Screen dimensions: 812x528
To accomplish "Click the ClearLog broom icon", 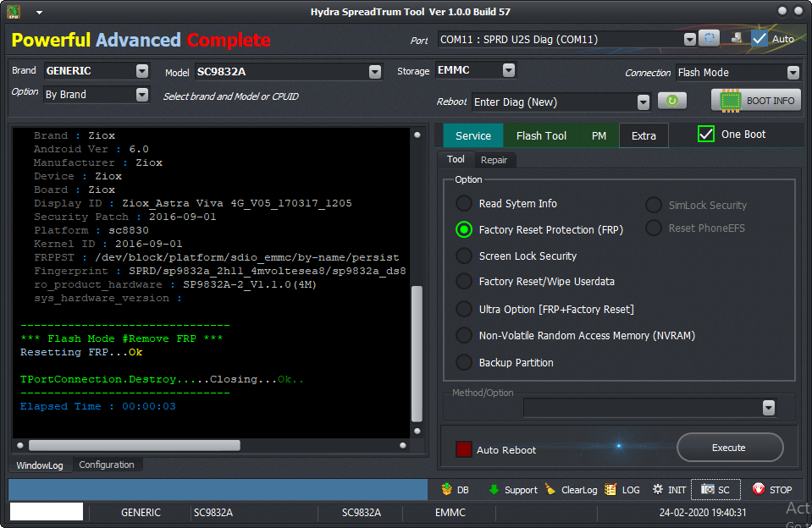I will (x=550, y=489).
